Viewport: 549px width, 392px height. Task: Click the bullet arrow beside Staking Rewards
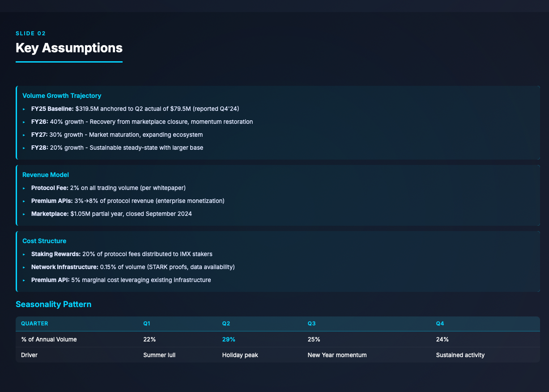point(24,254)
